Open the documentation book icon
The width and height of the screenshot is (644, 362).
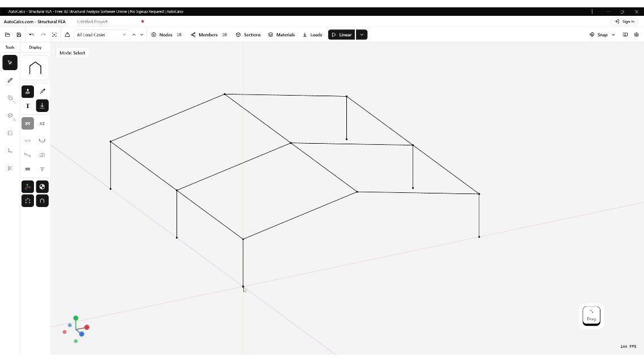625,35
